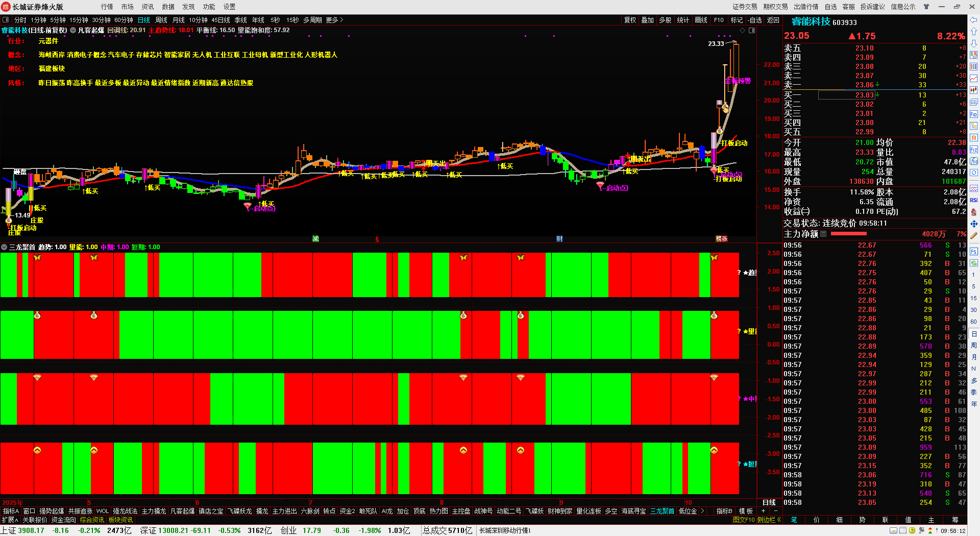Toggle the 标记 mark option

737,20
